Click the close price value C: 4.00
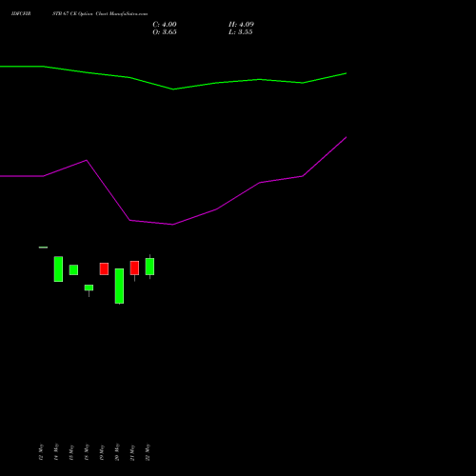The height and width of the screenshot is (476, 476). coord(165,25)
